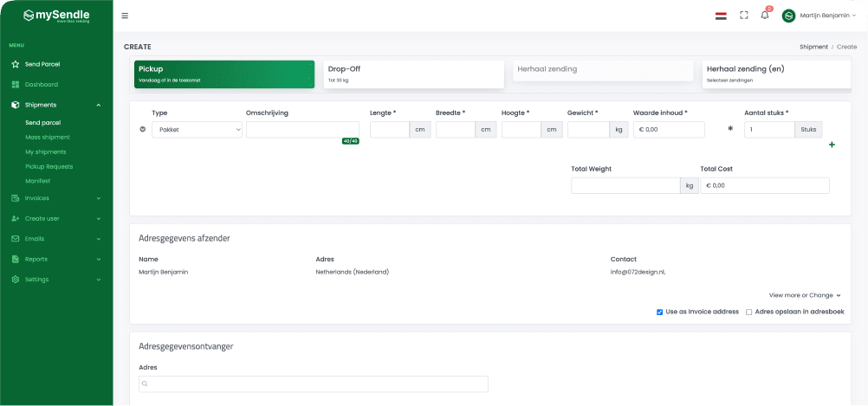
Task: Enable Adres opslaan in adresboek checkbox
Action: tap(749, 312)
